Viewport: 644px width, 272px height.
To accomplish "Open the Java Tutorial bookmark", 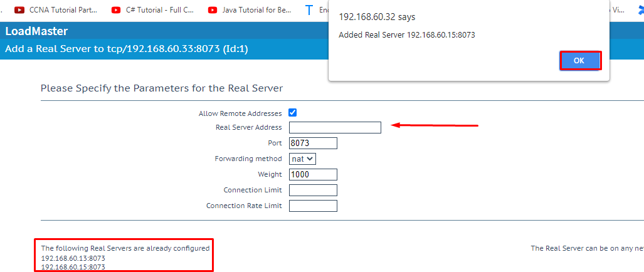I will coord(257,10).
